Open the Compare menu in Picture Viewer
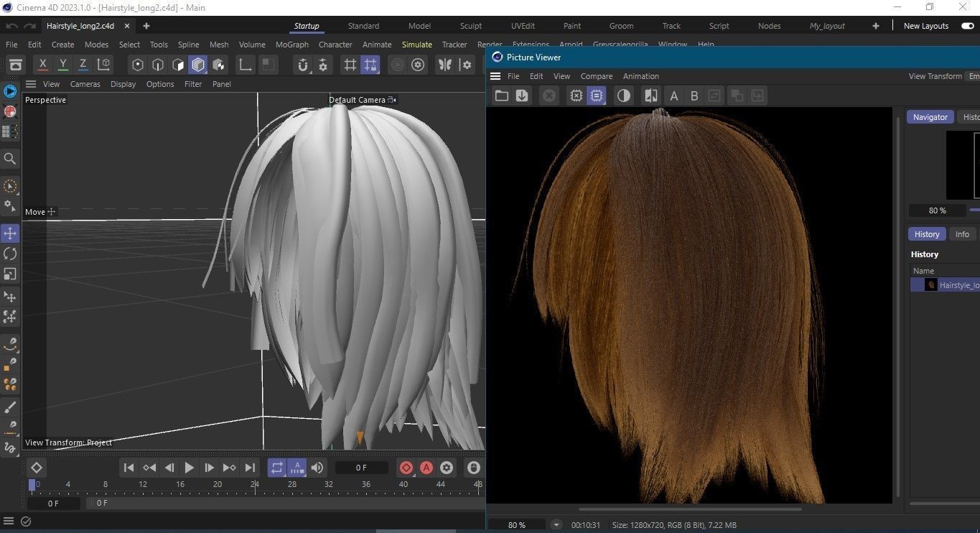Viewport: 980px width, 533px height. (596, 76)
